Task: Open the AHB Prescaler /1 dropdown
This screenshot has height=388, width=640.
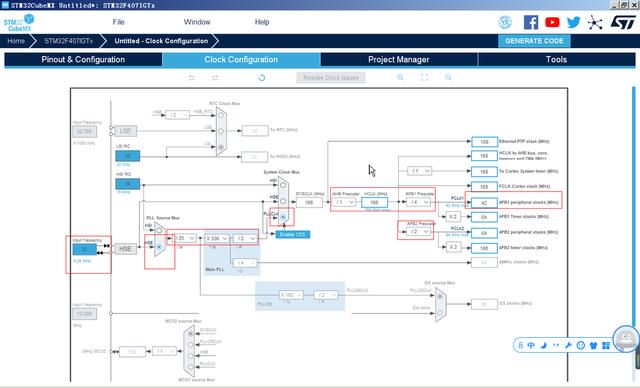Action: click(344, 202)
